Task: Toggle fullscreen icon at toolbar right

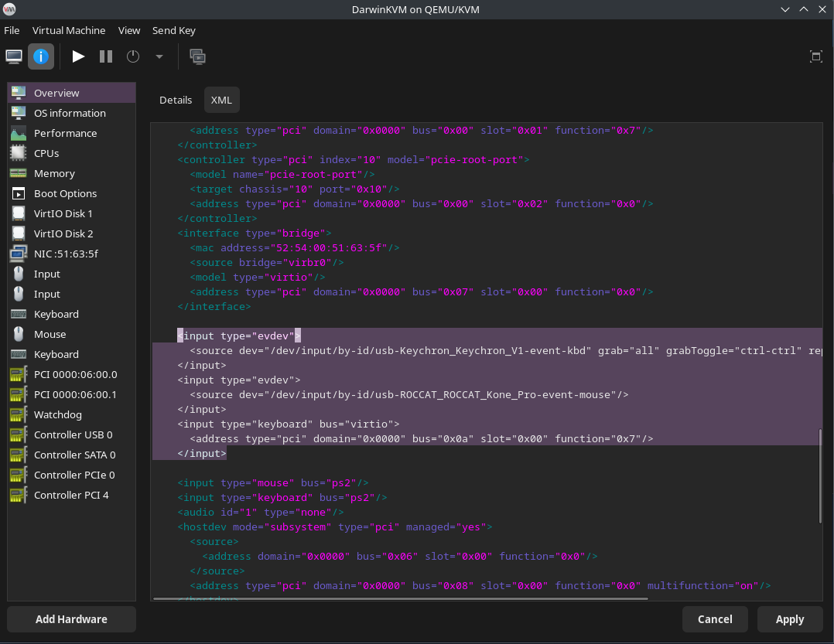Action: (x=815, y=56)
